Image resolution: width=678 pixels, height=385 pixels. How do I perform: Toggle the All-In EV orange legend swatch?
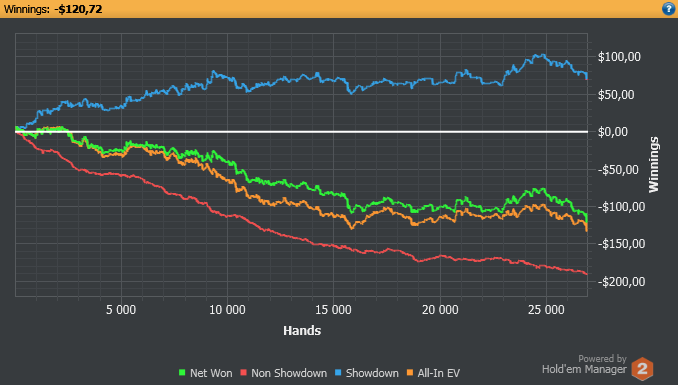[x=410, y=372]
